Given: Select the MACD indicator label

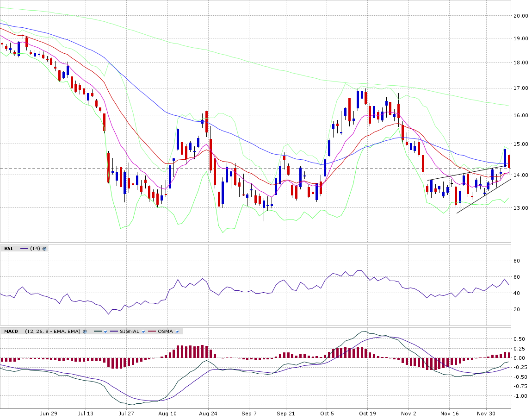Looking at the screenshot, I should (11, 332).
